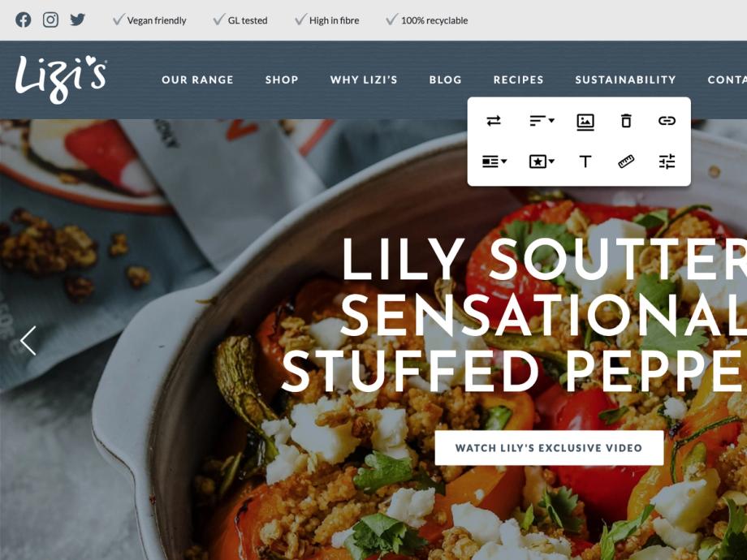The height and width of the screenshot is (560, 747).
Task: Go to previous slide with left arrow
Action: coord(28,341)
